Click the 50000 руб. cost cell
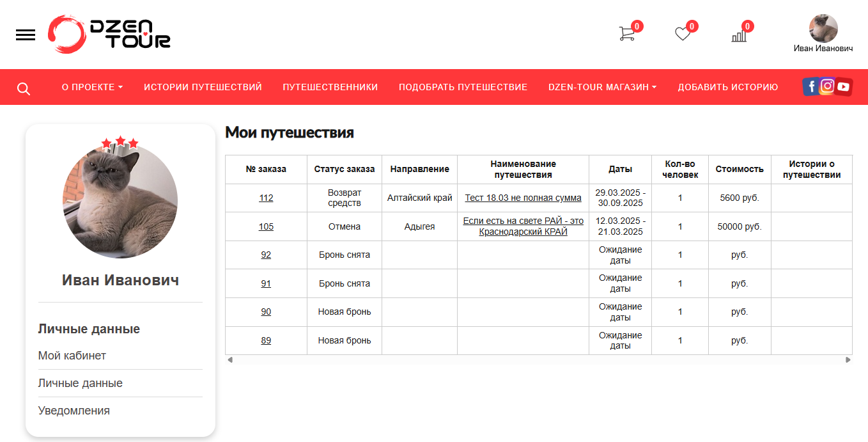 [740, 226]
